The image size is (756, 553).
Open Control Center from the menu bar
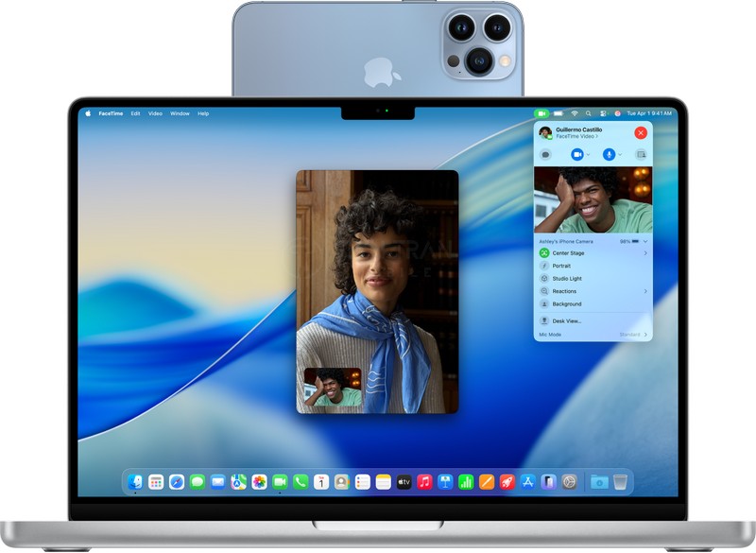pos(604,112)
